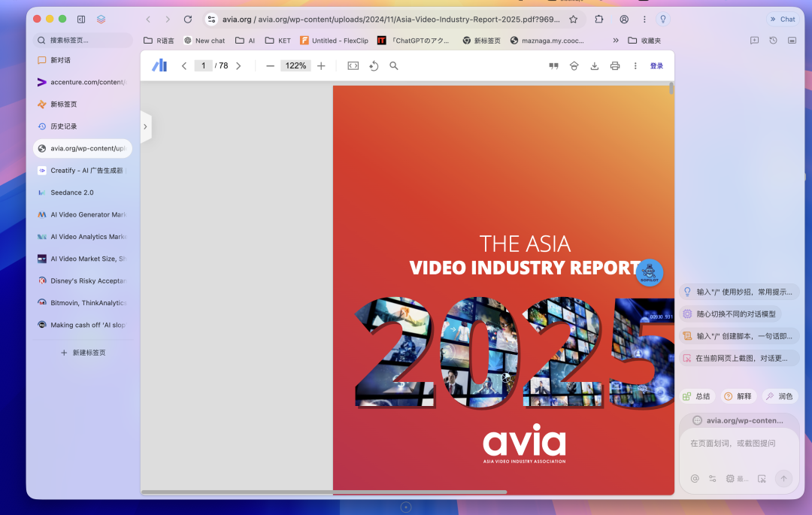Image resolution: width=812 pixels, height=515 pixels.
Task: Open the 新对话 new conversation item
Action: tap(83, 60)
